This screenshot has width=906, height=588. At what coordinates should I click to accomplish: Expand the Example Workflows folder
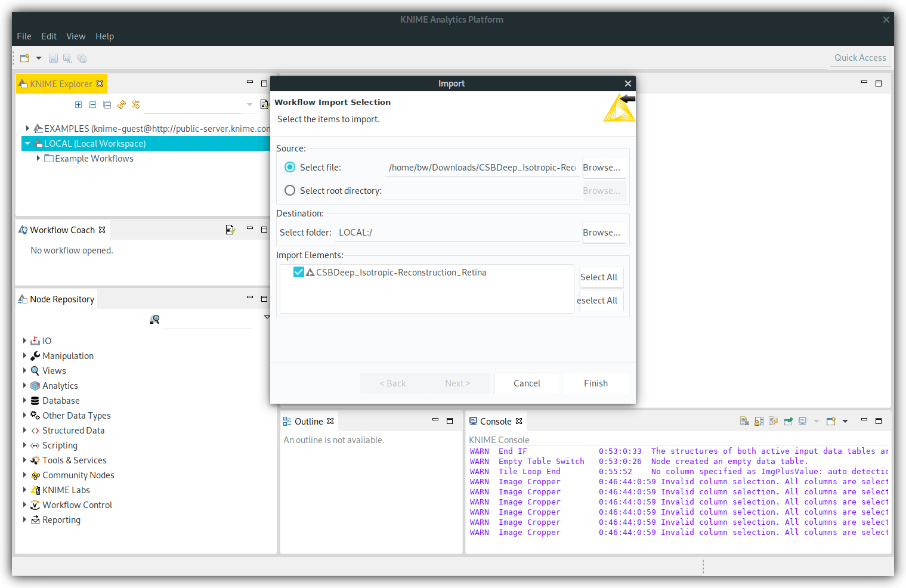point(38,158)
